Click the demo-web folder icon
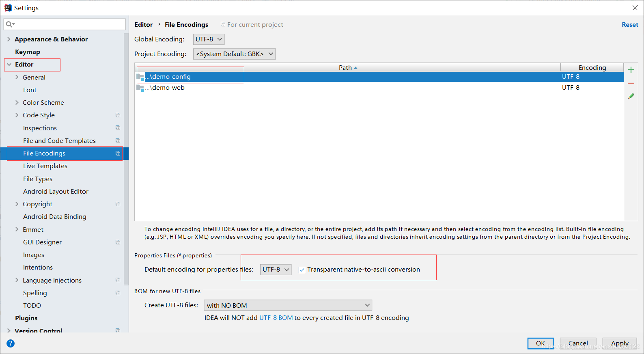 tap(140, 88)
